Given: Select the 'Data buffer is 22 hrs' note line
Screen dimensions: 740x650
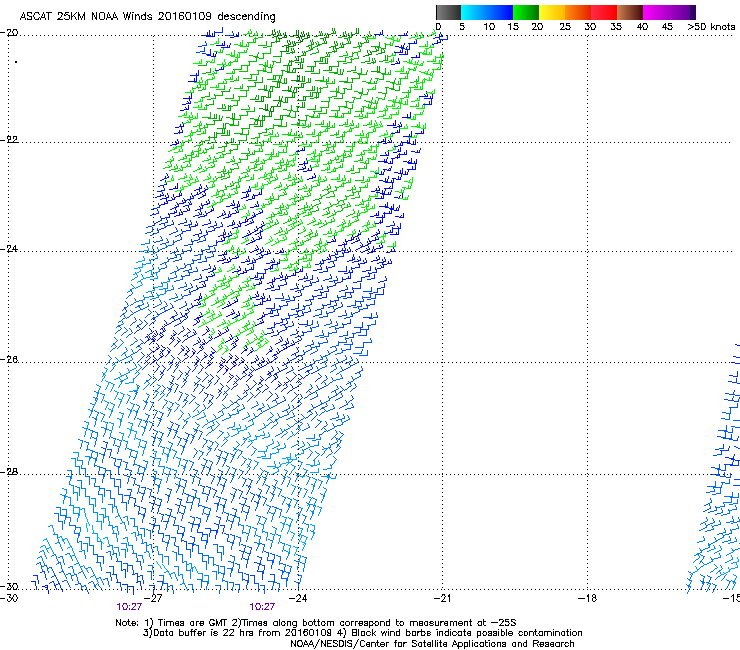Looking at the screenshot, I should point(362,633).
